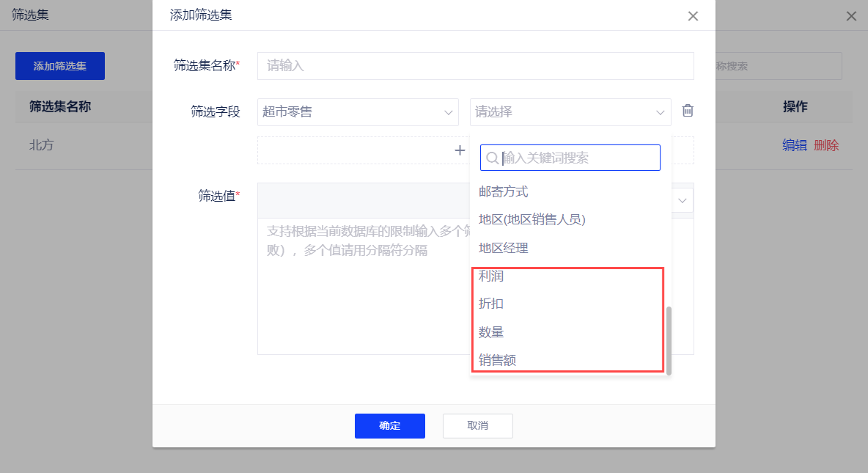Expand the 筛选值 dropdown chevron
Image resolution: width=868 pixels, height=473 pixels.
683,200
